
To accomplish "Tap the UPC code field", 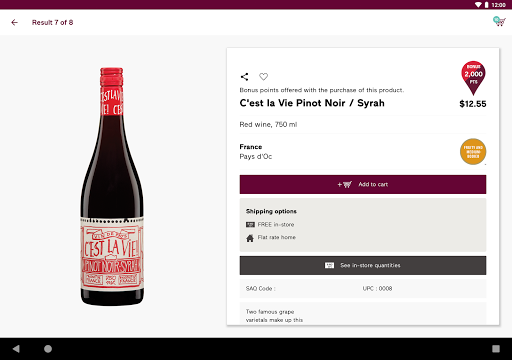I will coord(377,289).
